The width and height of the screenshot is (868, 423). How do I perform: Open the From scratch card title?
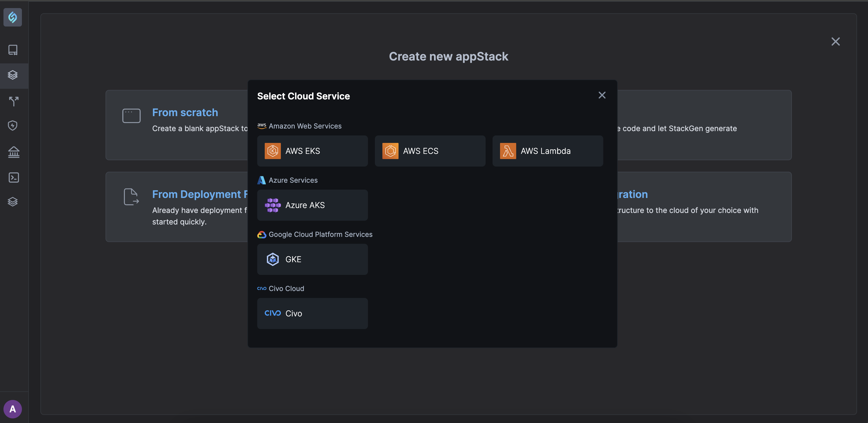click(185, 112)
